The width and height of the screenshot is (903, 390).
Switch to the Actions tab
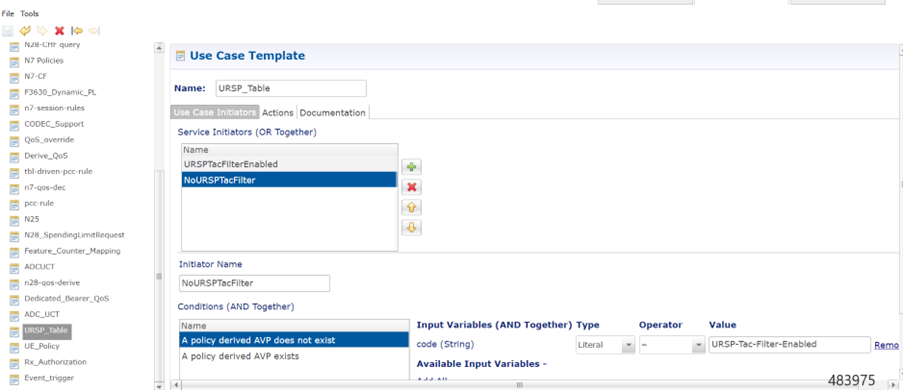pyautogui.click(x=278, y=113)
